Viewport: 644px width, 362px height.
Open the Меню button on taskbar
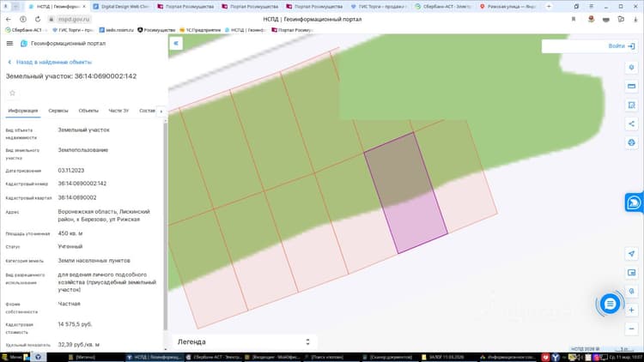pyautogui.click(x=11, y=358)
